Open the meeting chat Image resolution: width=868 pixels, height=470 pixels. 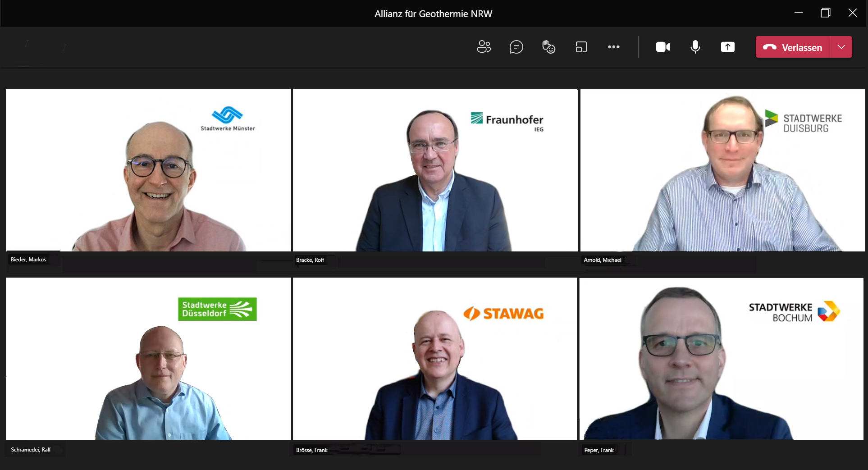point(516,47)
